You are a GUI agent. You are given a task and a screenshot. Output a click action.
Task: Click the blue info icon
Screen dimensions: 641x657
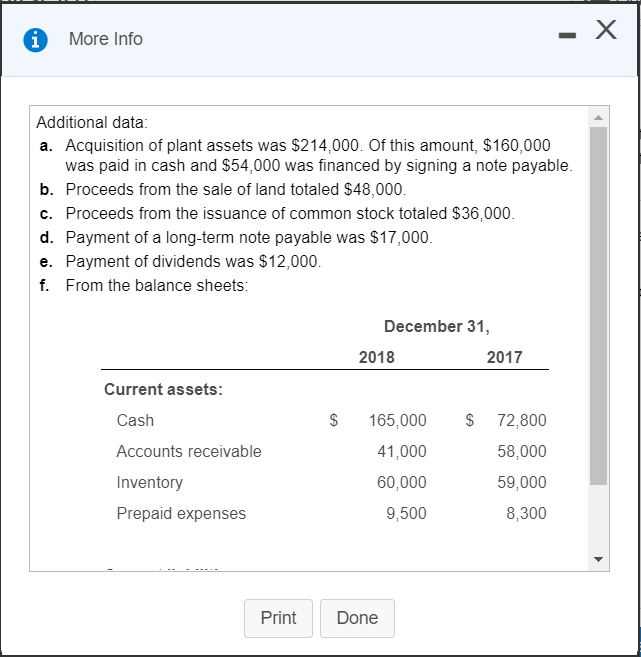click(x=35, y=40)
